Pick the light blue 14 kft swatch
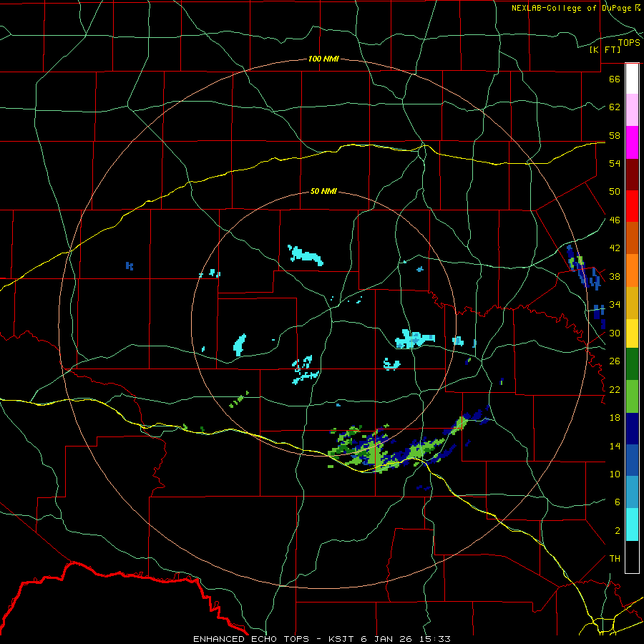Screen dimensions: 644x644 pyautogui.click(x=632, y=492)
